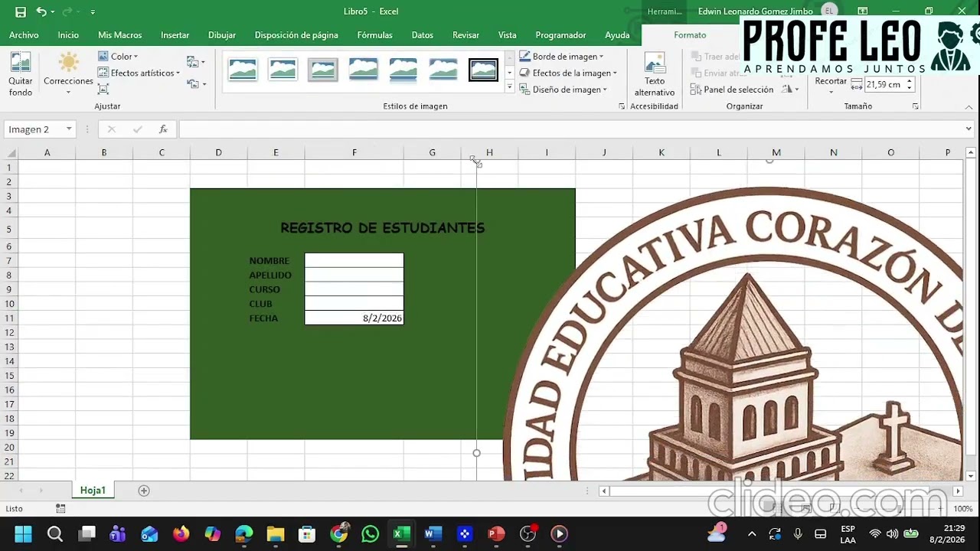The width and height of the screenshot is (980, 551).
Task: Switch to the Insertar tab
Action: [x=175, y=35]
